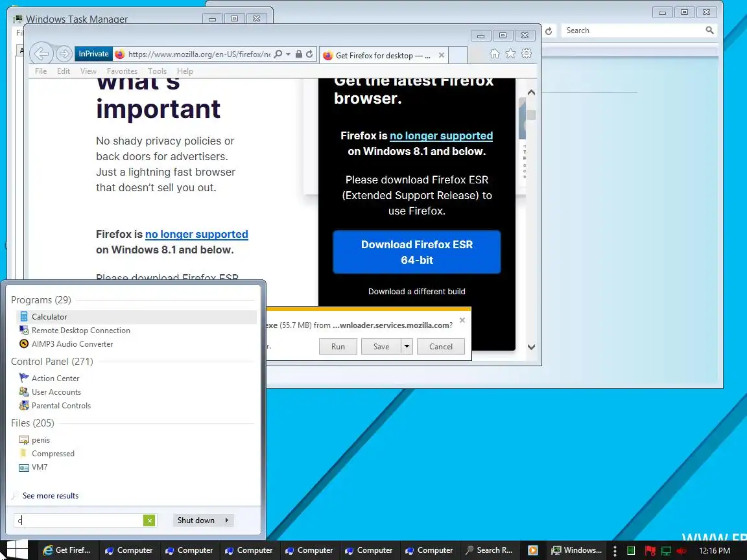The width and height of the screenshot is (747, 560).
Task: Click the network tray icon
Action: point(666,550)
